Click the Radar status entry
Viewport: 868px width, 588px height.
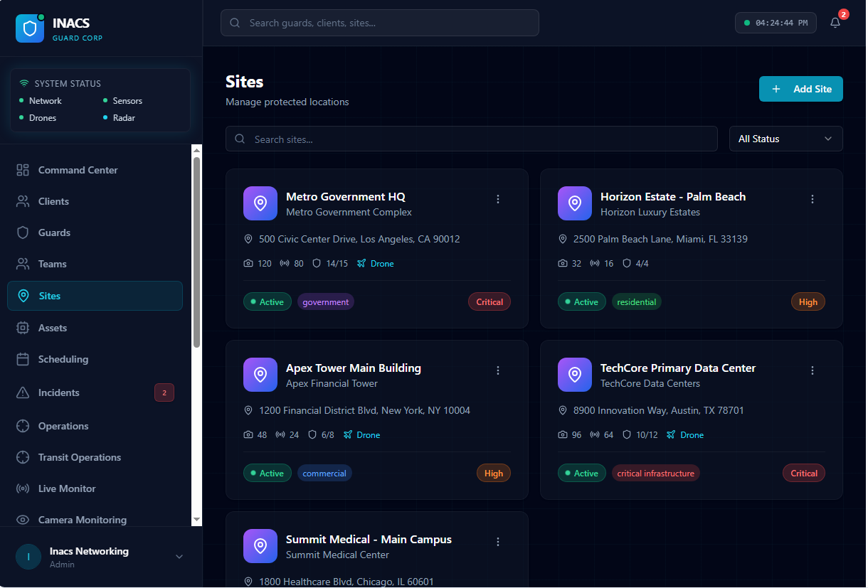pos(119,118)
